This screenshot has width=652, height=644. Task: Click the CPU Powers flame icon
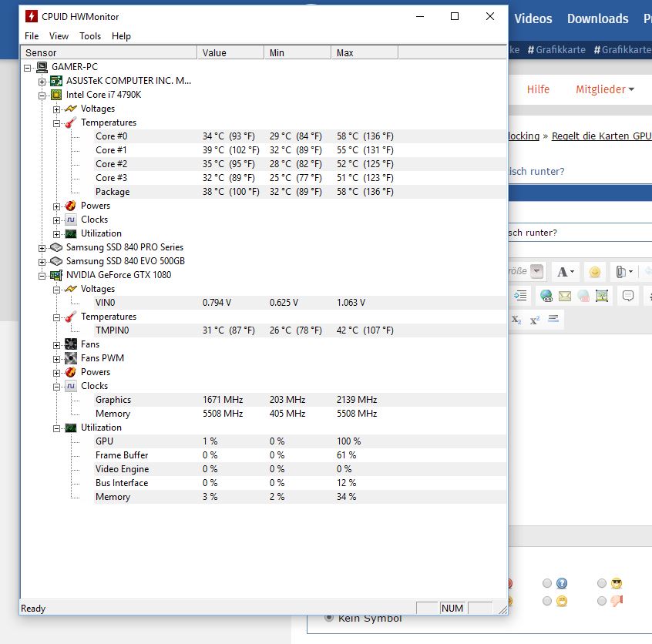tap(71, 206)
